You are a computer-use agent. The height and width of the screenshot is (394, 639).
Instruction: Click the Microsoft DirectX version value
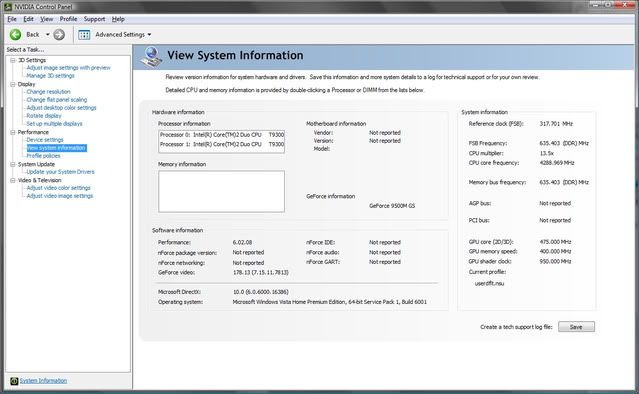261,292
